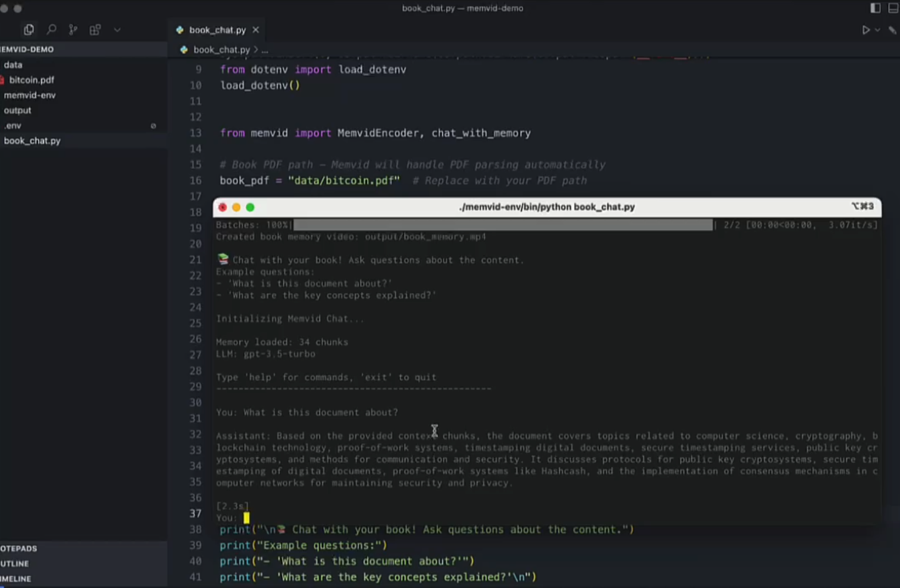900x588 pixels.
Task: Open the Explorer view icon
Action: pyautogui.click(x=29, y=30)
